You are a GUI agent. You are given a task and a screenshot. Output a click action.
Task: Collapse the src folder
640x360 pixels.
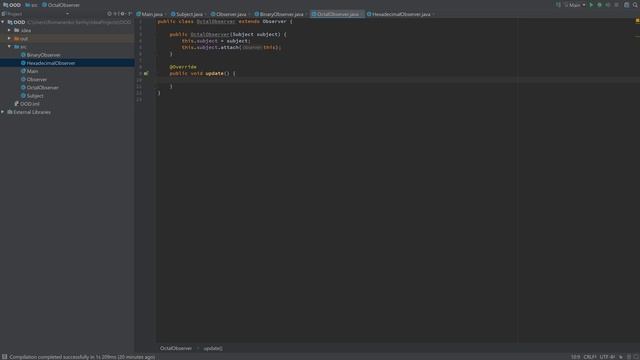(x=9, y=47)
